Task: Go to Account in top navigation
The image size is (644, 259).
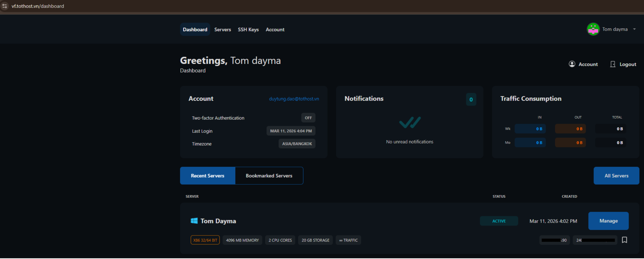Action: click(x=275, y=29)
